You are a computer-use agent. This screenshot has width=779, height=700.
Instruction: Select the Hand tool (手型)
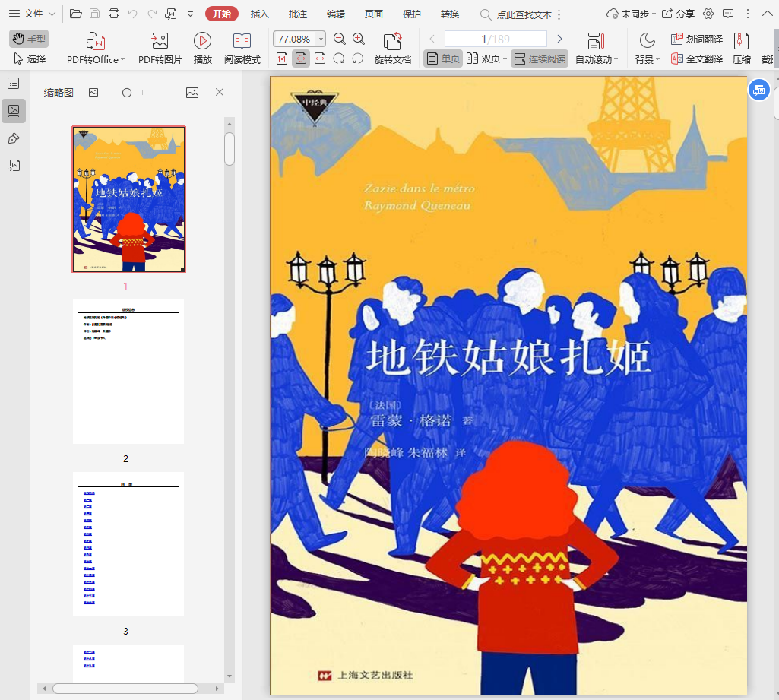pos(29,39)
